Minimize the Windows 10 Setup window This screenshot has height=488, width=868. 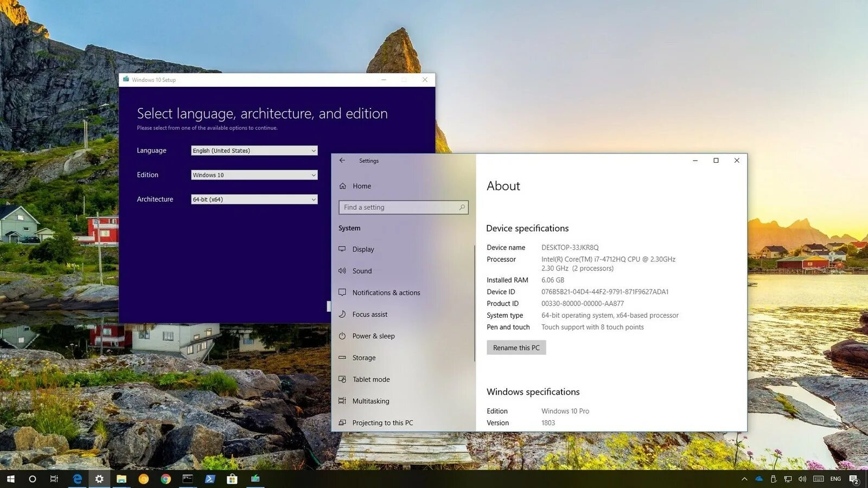[384, 80]
